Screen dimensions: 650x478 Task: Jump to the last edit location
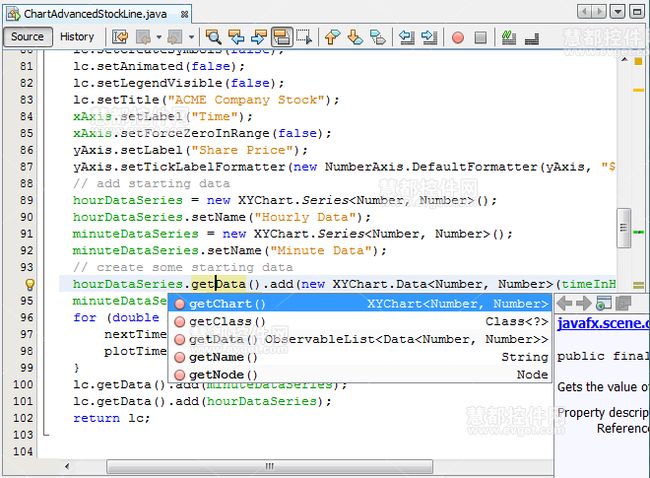click(x=120, y=37)
